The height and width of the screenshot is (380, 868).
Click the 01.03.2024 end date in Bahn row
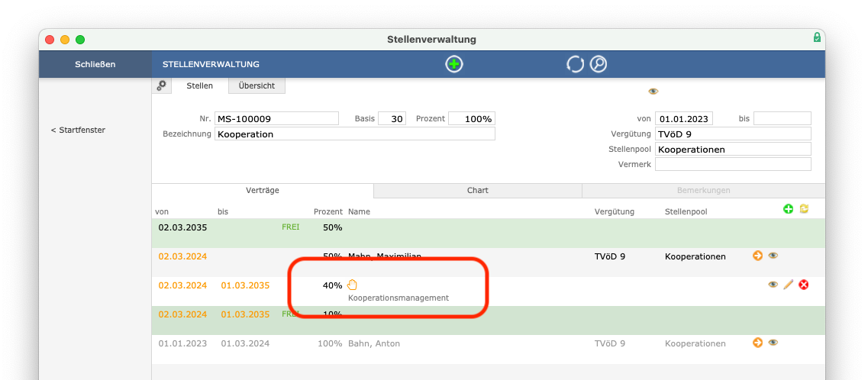tap(245, 343)
